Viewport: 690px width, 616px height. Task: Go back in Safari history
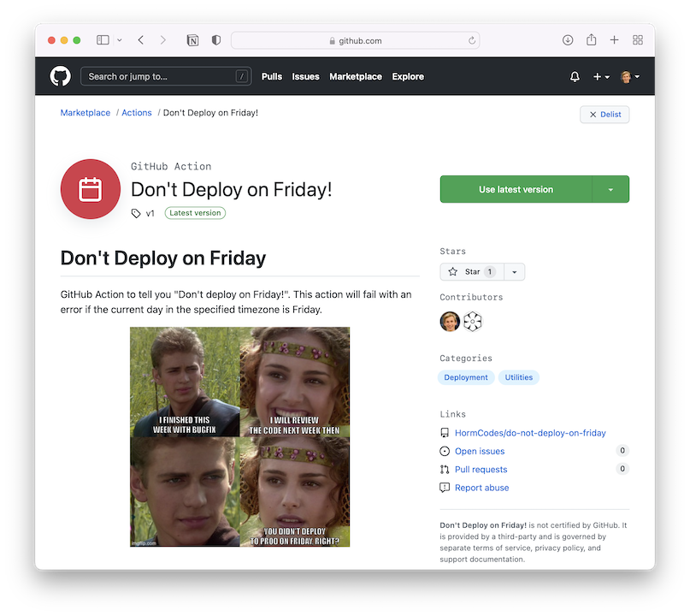[x=141, y=40]
